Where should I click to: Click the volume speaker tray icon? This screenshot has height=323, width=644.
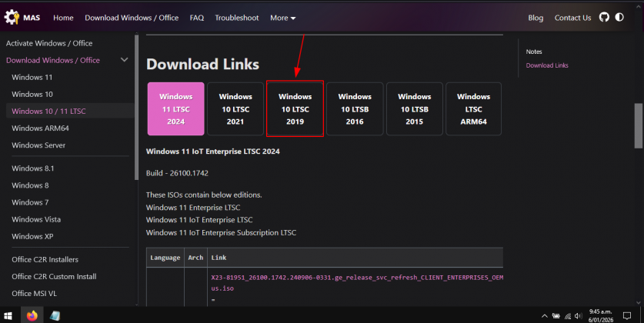click(577, 315)
